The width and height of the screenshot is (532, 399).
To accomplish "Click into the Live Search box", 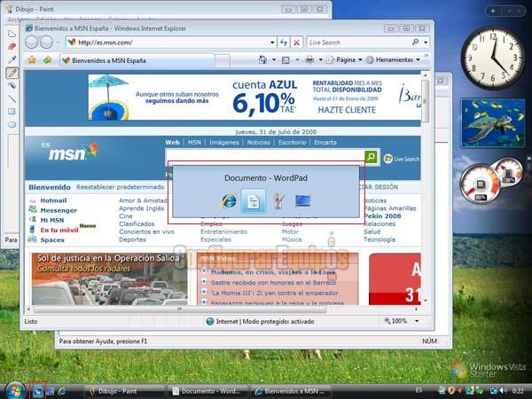I will (x=358, y=43).
